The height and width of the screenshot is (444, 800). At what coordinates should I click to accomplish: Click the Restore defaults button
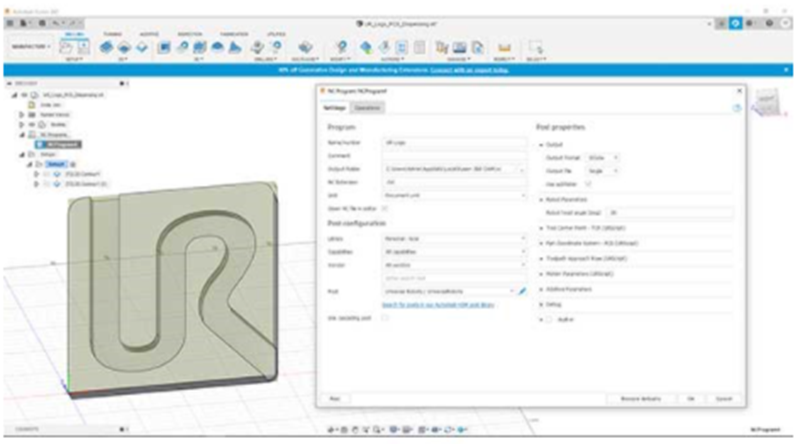click(x=640, y=399)
